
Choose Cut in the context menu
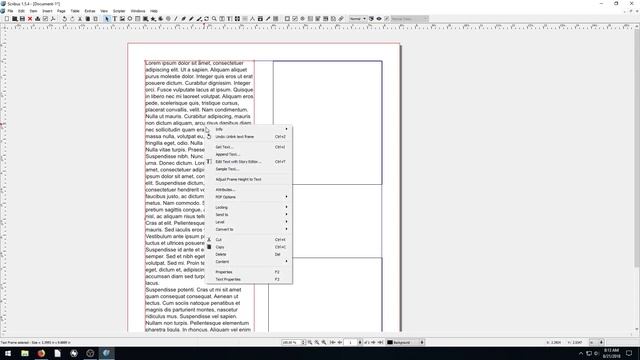point(249,240)
